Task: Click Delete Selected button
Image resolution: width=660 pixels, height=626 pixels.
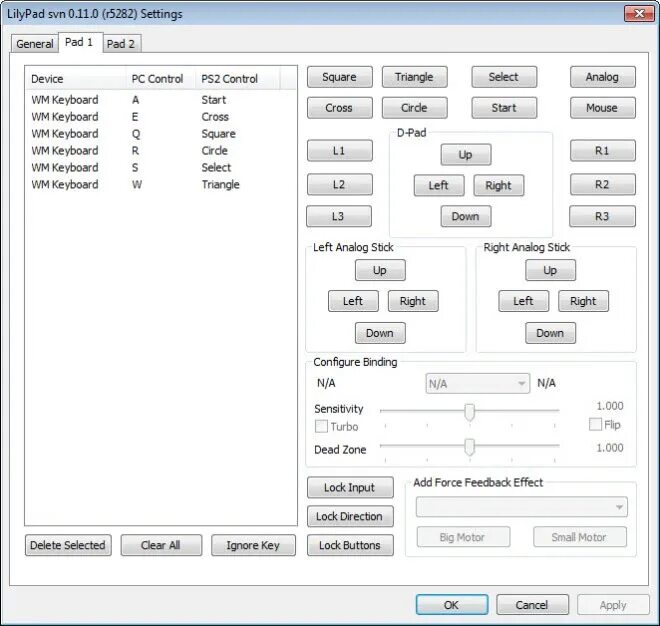Action: tap(68, 545)
